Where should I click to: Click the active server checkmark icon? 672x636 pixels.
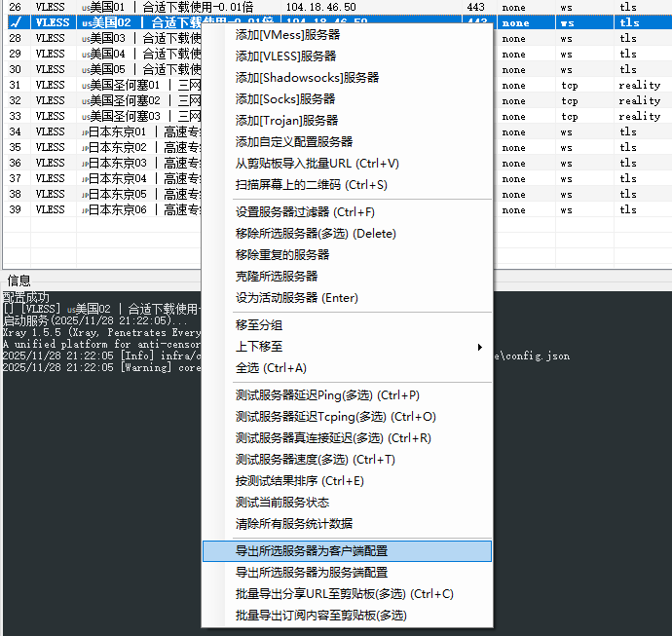click(x=15, y=21)
